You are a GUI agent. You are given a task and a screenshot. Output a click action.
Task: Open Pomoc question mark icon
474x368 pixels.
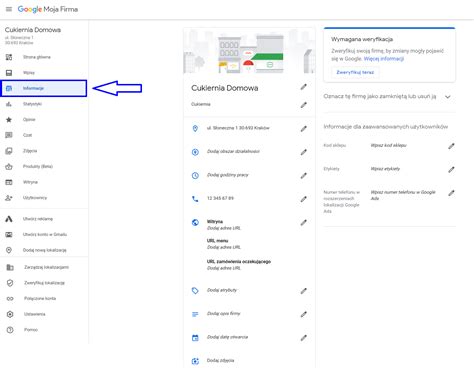click(10, 330)
